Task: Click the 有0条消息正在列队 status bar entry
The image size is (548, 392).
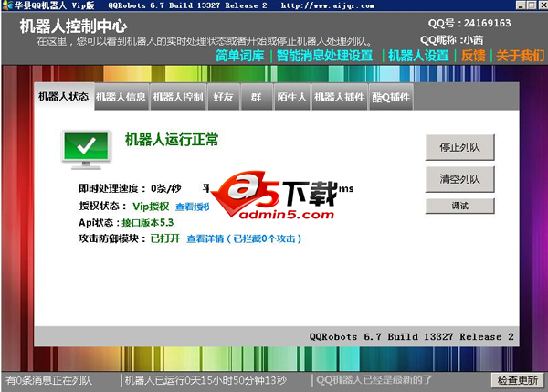Action: click(49, 380)
